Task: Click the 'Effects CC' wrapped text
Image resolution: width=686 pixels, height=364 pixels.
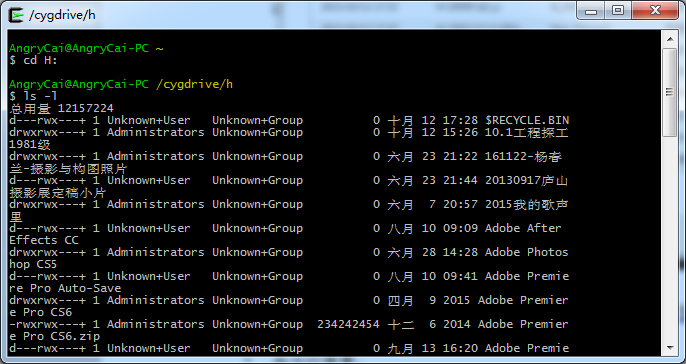Action: 44,240
